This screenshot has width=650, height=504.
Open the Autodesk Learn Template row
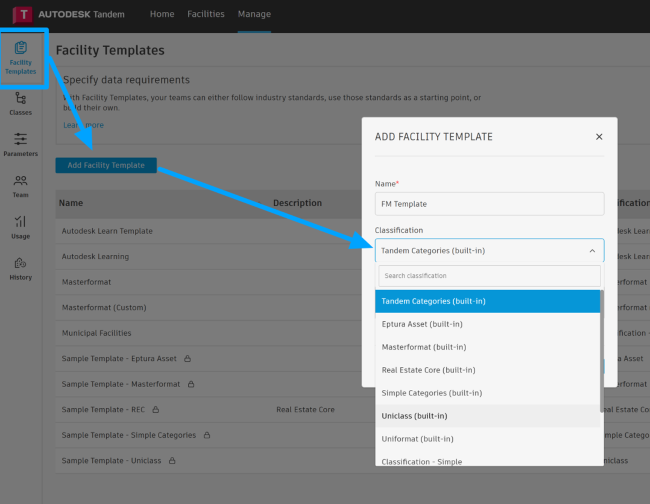pos(209,231)
